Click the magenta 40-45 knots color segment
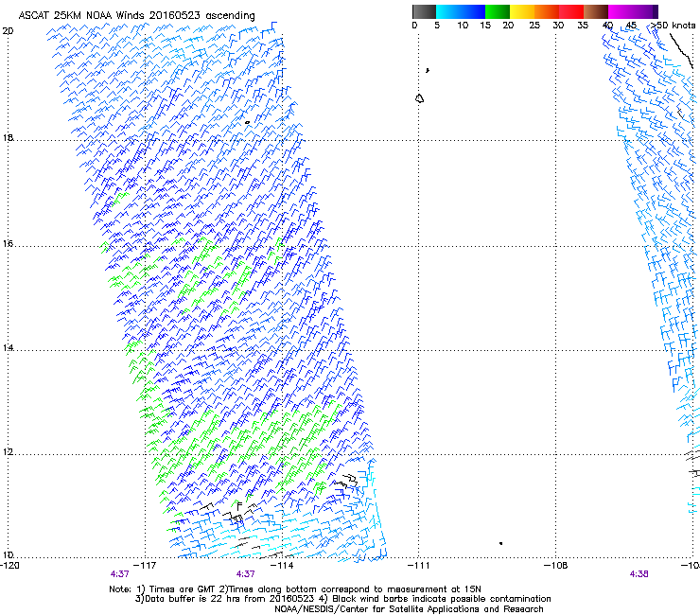The image size is (700, 615). [621, 11]
